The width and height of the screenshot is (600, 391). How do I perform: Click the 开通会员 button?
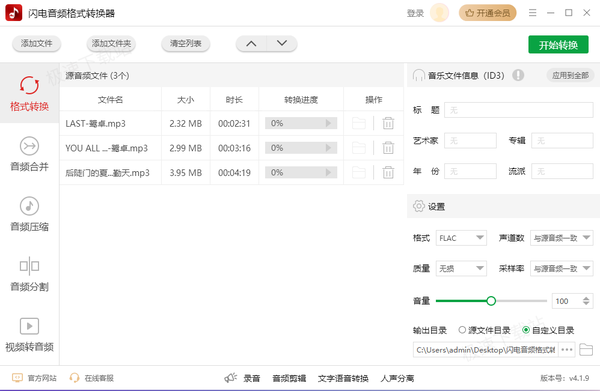coord(488,13)
